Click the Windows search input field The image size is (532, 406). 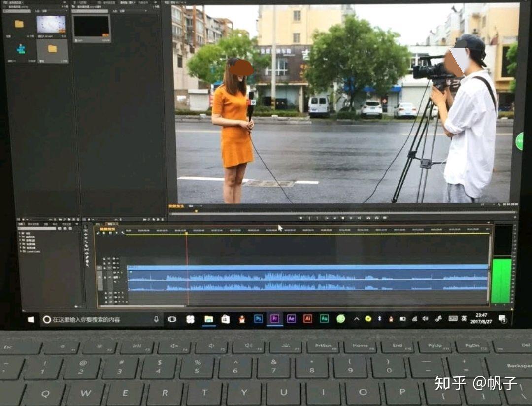point(99,319)
